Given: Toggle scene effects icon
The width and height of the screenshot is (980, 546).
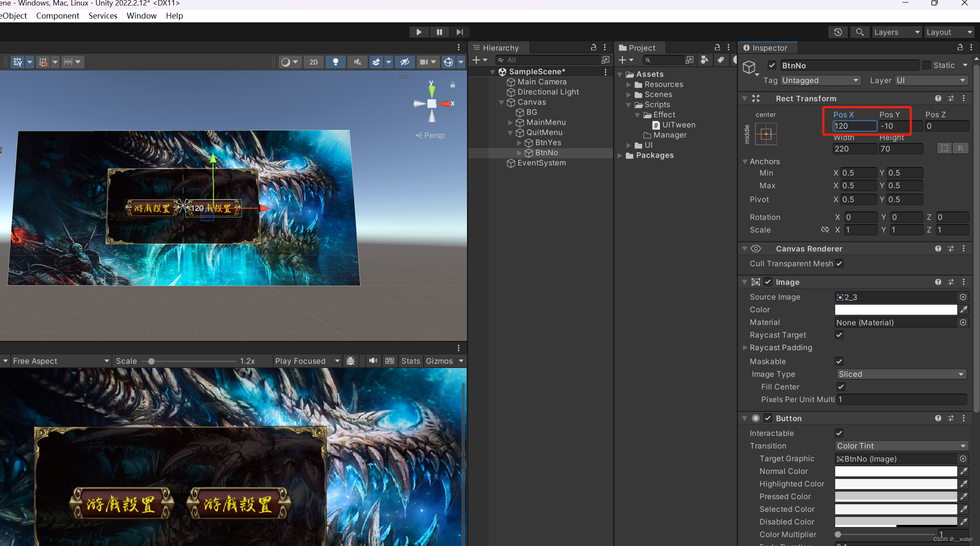Looking at the screenshot, I should 376,62.
